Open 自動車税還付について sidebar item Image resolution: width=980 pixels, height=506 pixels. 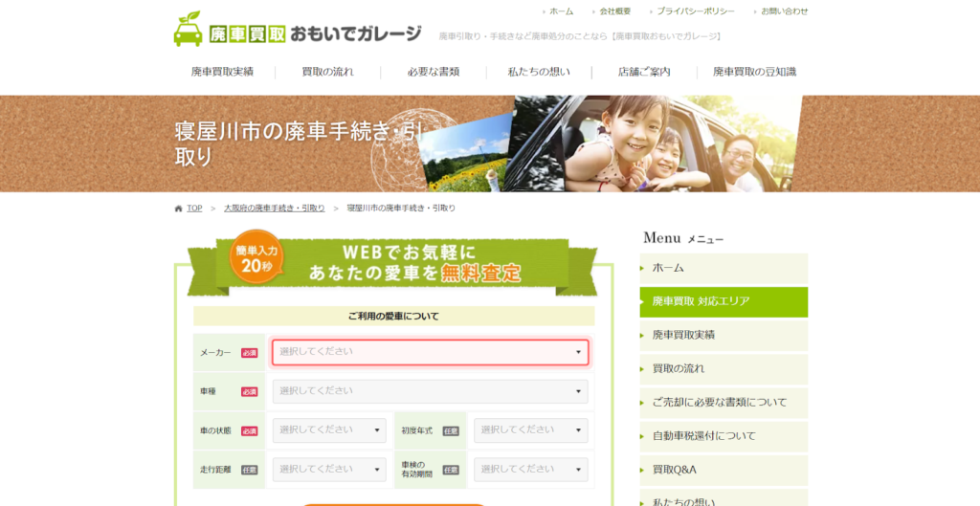click(x=724, y=436)
